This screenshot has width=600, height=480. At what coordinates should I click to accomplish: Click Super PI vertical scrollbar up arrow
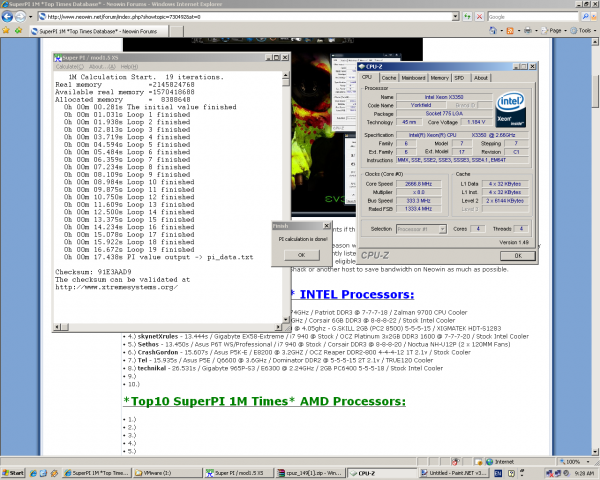pos(285,75)
